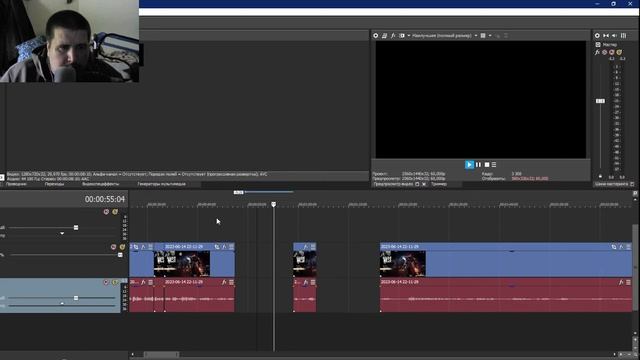Mute the video track

[113, 247]
